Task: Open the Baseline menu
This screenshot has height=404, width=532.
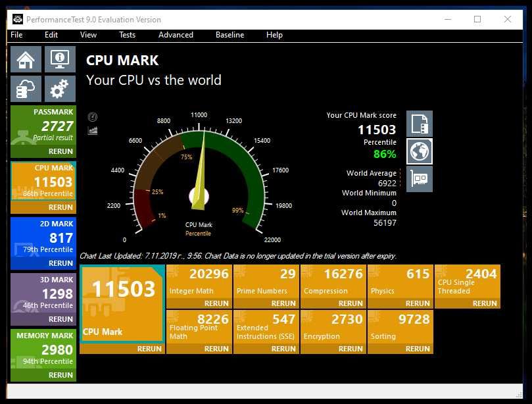Action: tap(230, 35)
